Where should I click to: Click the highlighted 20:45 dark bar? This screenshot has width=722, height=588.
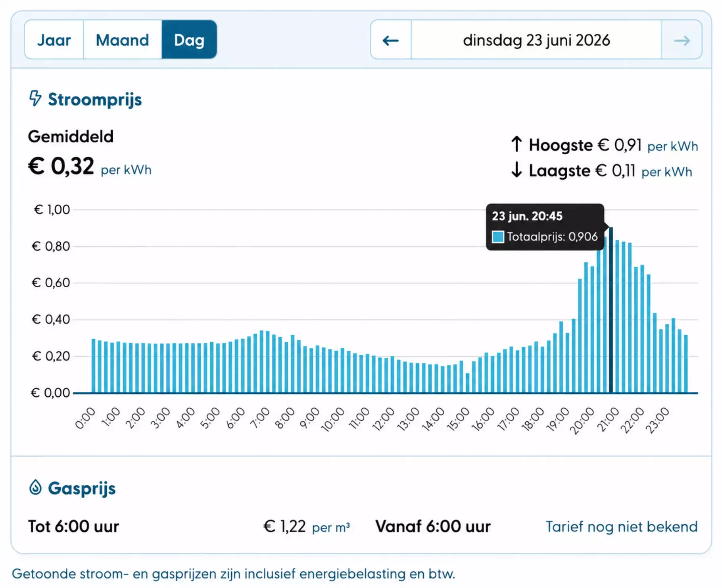tap(611, 310)
